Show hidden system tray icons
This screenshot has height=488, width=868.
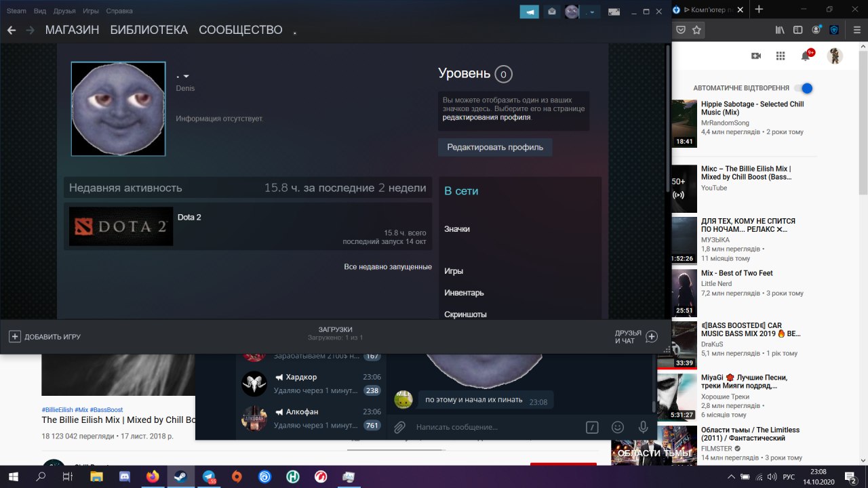coord(730,476)
